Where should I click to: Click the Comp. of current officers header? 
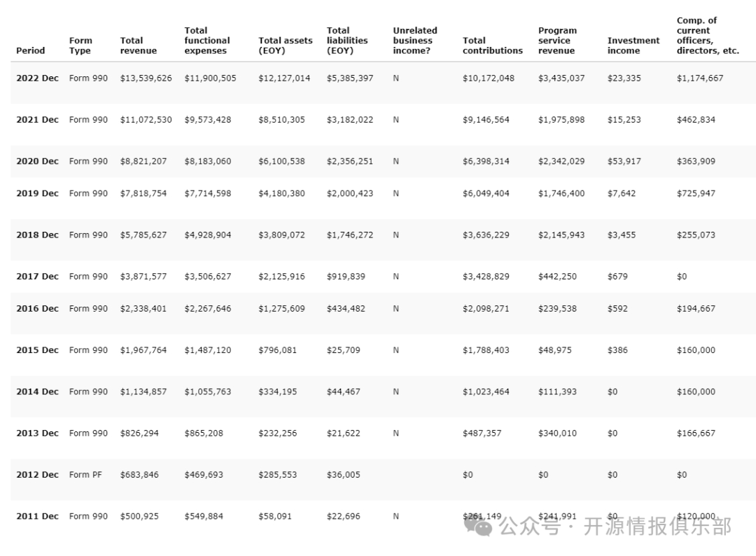click(707, 36)
